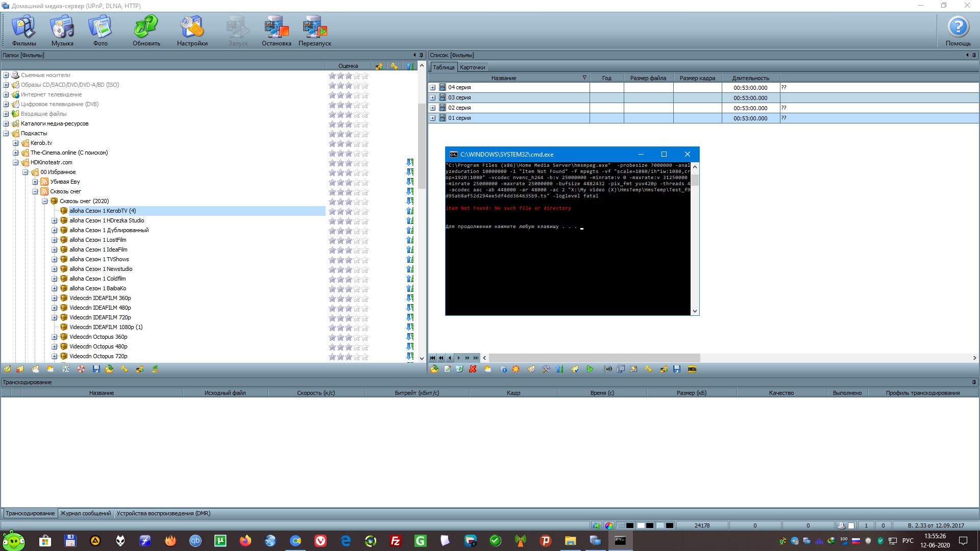980x551 pixels.
Task: Open Настройки (settings) from the toolbar
Action: point(192,31)
